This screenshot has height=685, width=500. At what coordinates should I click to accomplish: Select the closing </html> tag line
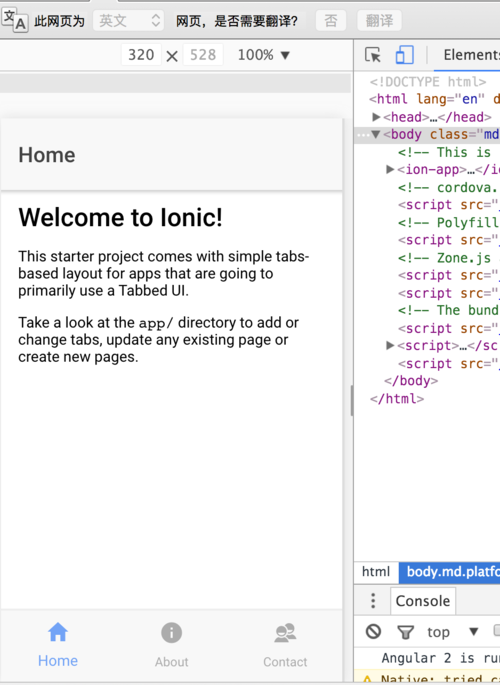coord(397,399)
